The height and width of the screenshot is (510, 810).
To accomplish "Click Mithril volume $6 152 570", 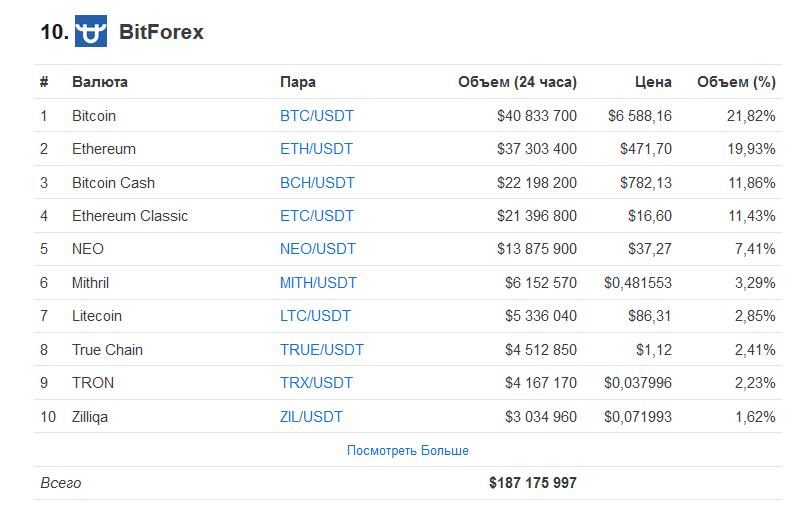I will 541,283.
